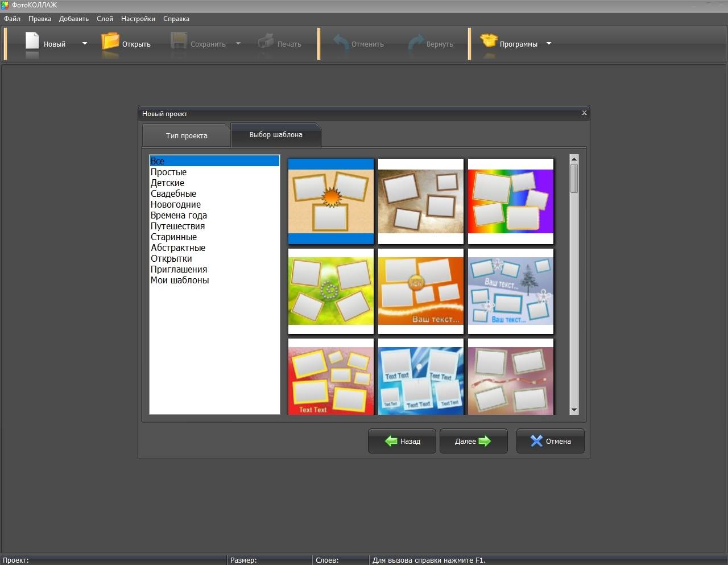Image resolution: width=728 pixels, height=565 pixels.
Task: Open the Слой menu
Action: pos(105,19)
